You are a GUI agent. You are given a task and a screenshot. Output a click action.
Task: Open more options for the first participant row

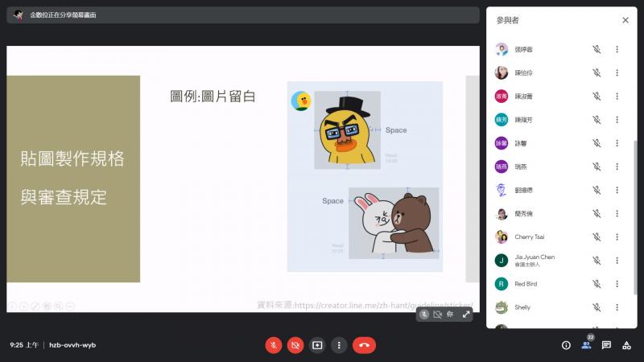tap(617, 49)
